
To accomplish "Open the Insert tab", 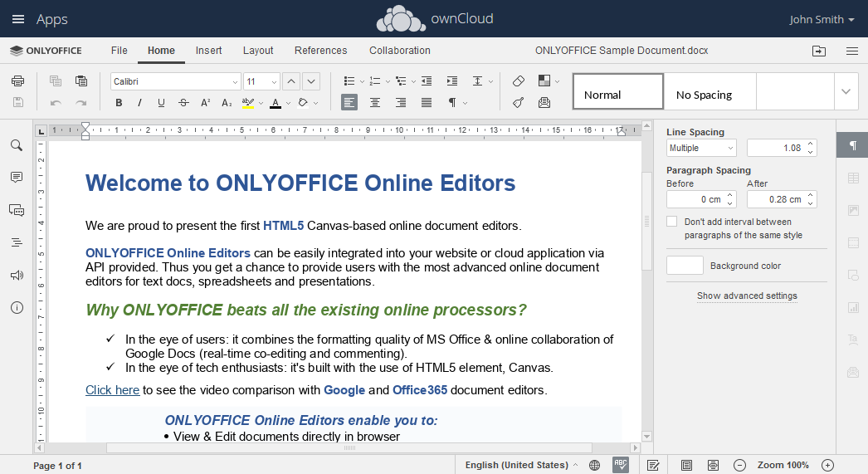I will (x=208, y=51).
